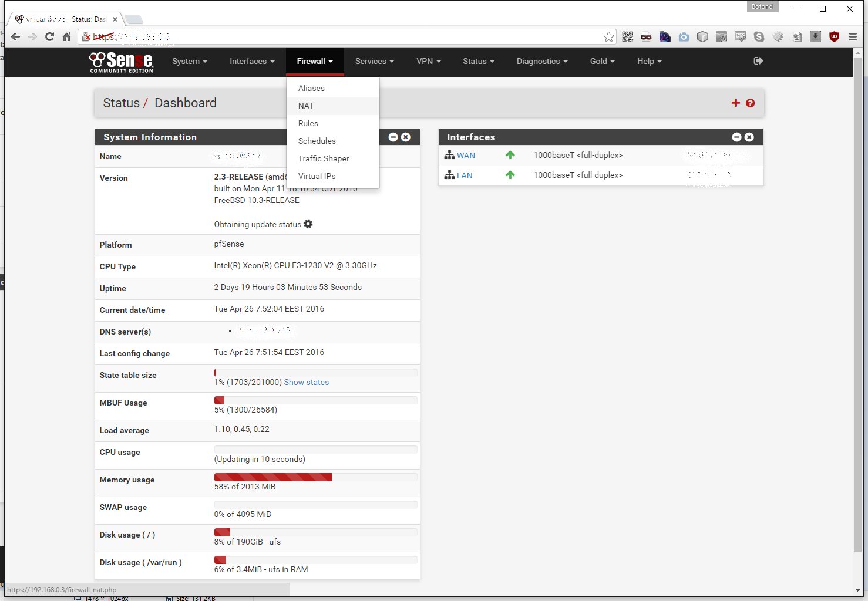Click the browser address bar
868x601 pixels.
point(346,37)
